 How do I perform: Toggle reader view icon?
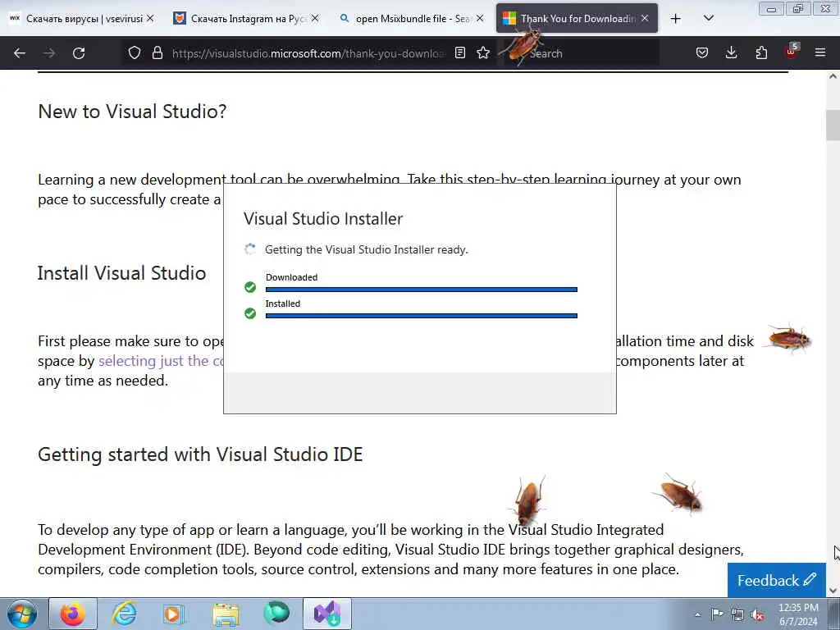click(x=459, y=52)
